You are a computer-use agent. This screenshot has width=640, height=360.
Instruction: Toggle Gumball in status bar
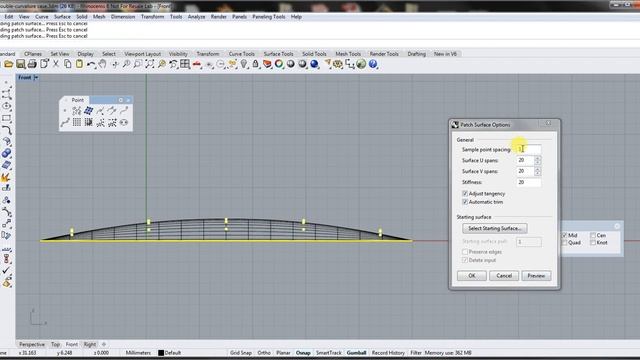tap(356, 353)
